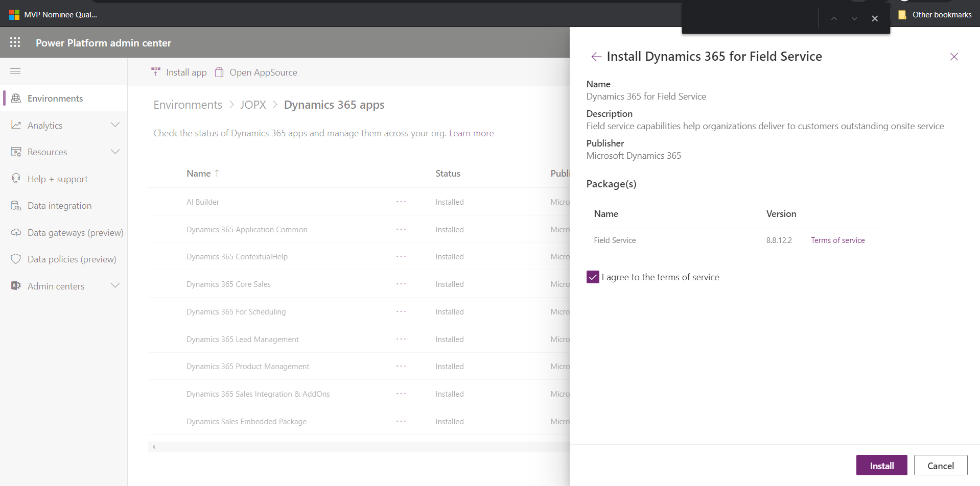The image size is (980, 486).
Task: Click the Other bookmarks label
Action: [x=942, y=15]
